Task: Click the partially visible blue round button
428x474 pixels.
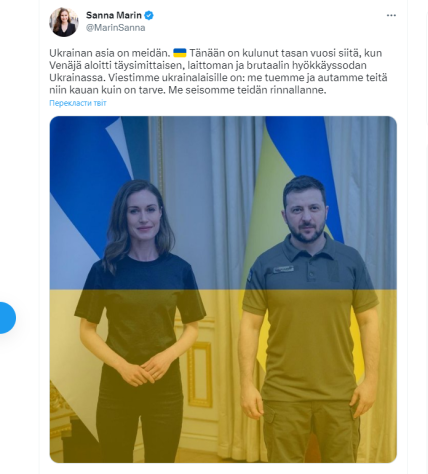Action: 7,318
